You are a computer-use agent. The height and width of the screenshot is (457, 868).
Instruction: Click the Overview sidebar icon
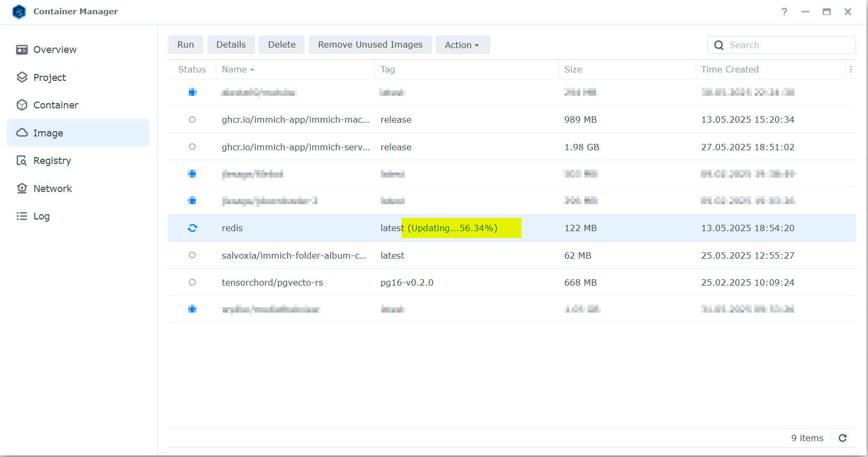[x=22, y=50]
